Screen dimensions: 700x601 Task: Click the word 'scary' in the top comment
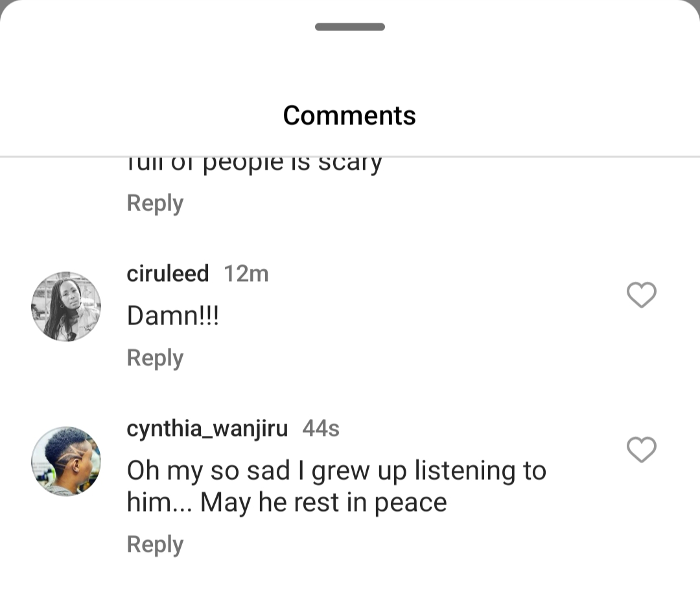click(x=350, y=163)
